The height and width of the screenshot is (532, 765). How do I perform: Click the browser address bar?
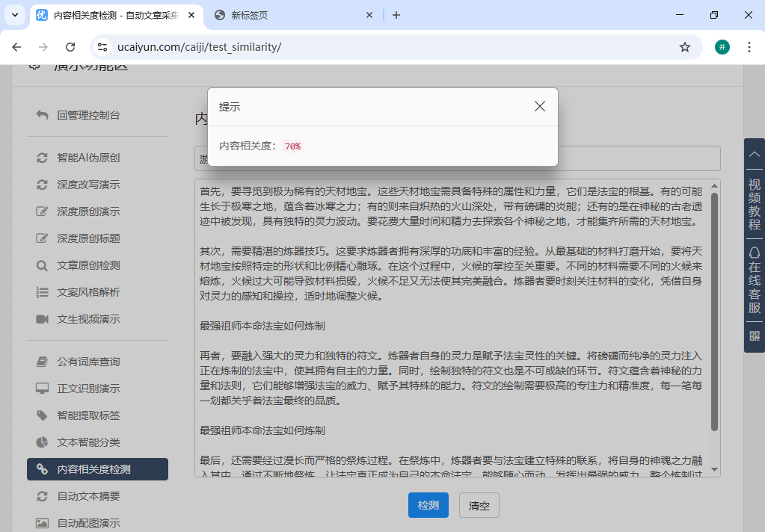(x=389, y=47)
